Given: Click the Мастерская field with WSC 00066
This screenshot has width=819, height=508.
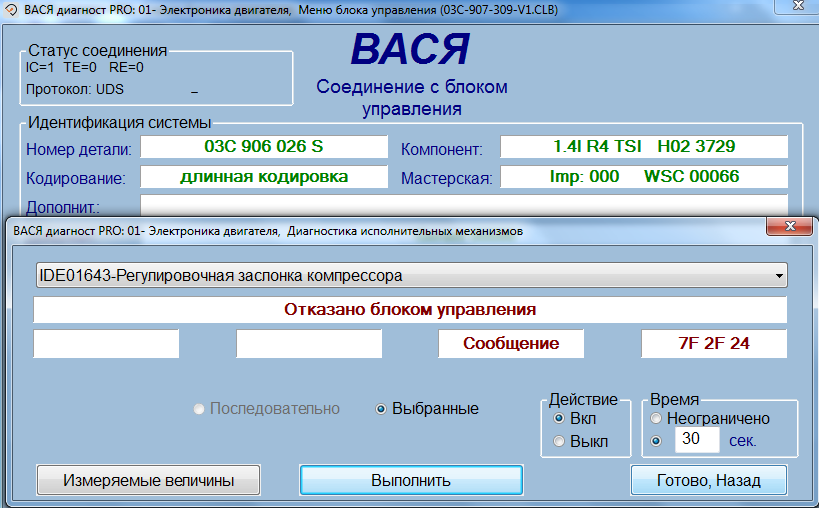Looking at the screenshot, I should click(643, 177).
